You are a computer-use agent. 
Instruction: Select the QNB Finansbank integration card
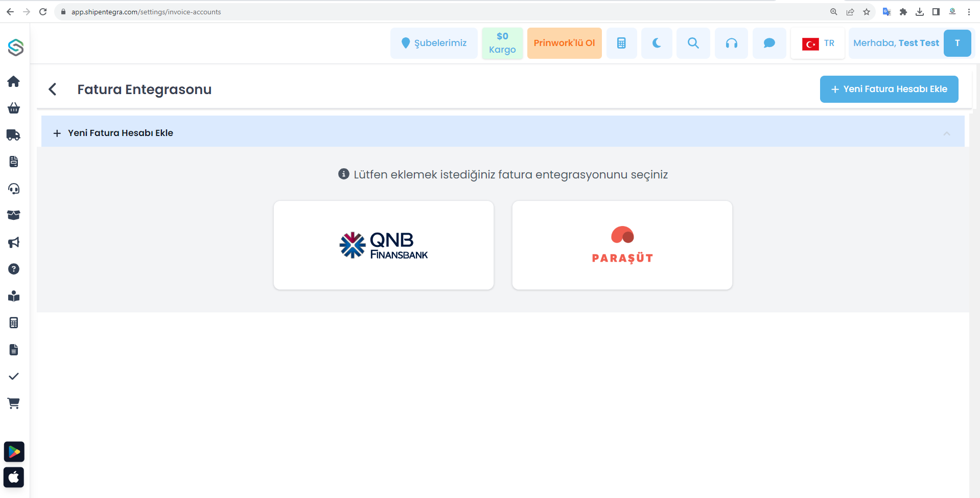coord(384,245)
